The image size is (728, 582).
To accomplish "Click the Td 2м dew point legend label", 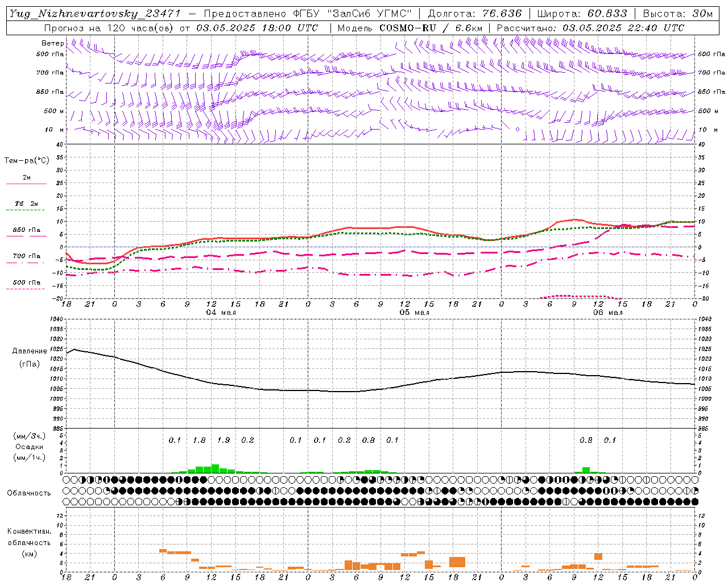I will click(x=27, y=203).
